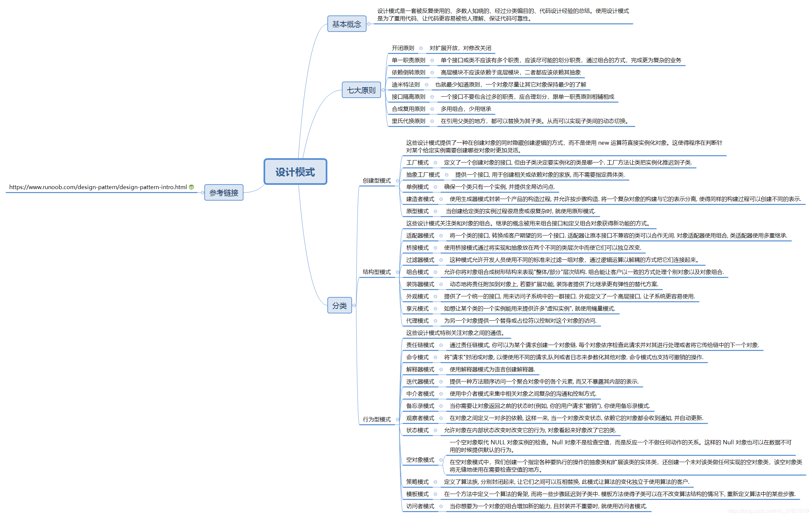The height and width of the screenshot is (517, 812).
Task: Select the 建造者模式 topic
Action: 420,199
